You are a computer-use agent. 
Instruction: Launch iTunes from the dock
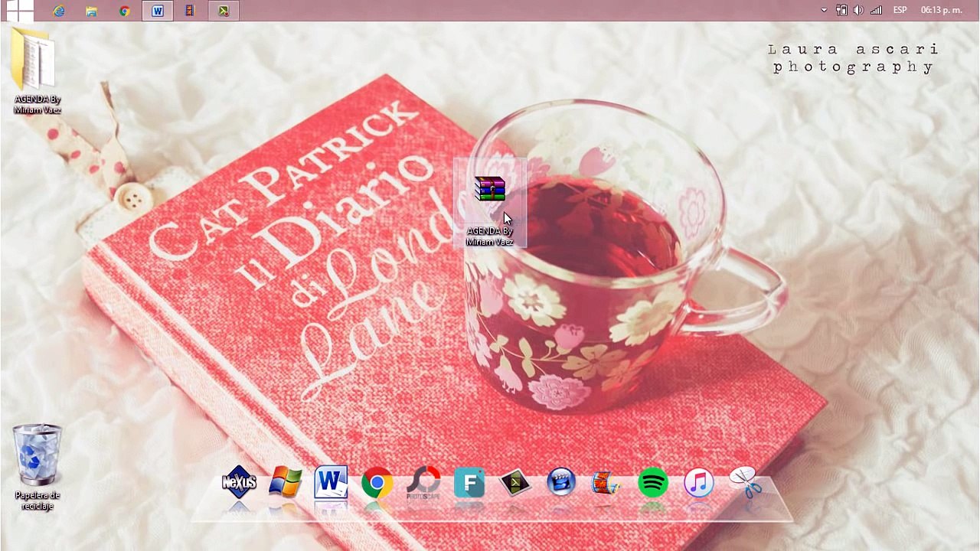click(x=699, y=483)
